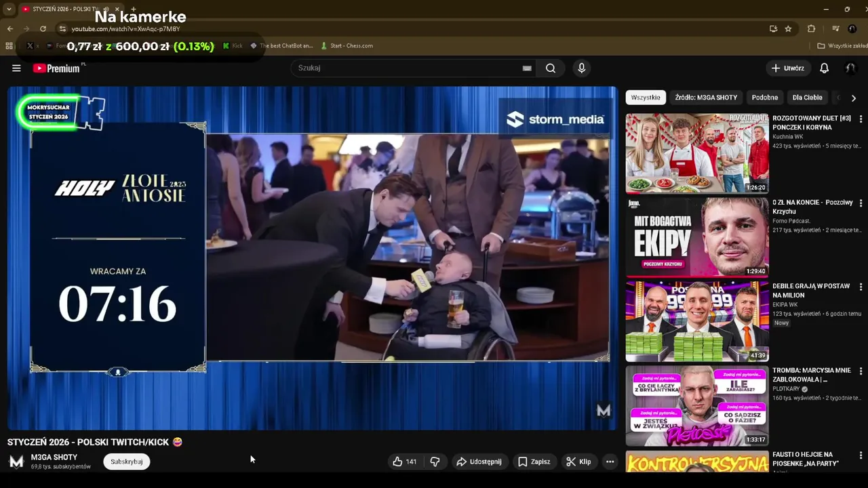868x488 pixels.
Task: Select the Dla Ciebie filter chip
Action: click(807, 98)
